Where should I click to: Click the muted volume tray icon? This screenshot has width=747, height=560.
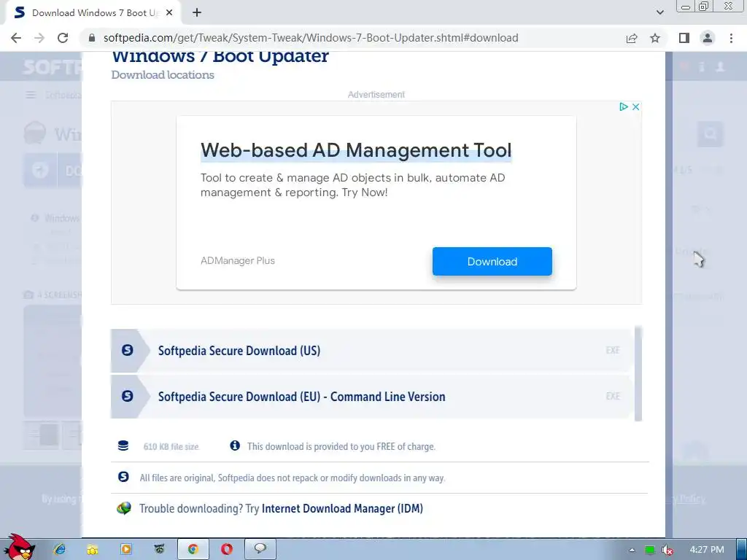[x=667, y=550]
